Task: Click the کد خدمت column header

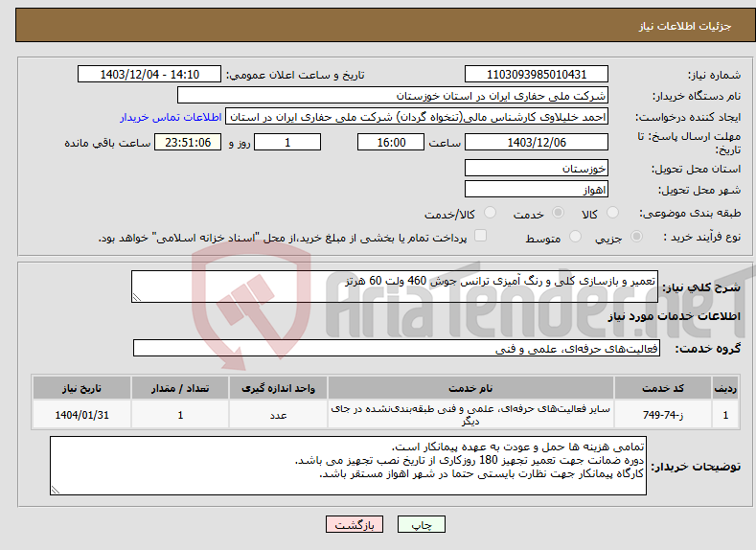Action: 663,388
